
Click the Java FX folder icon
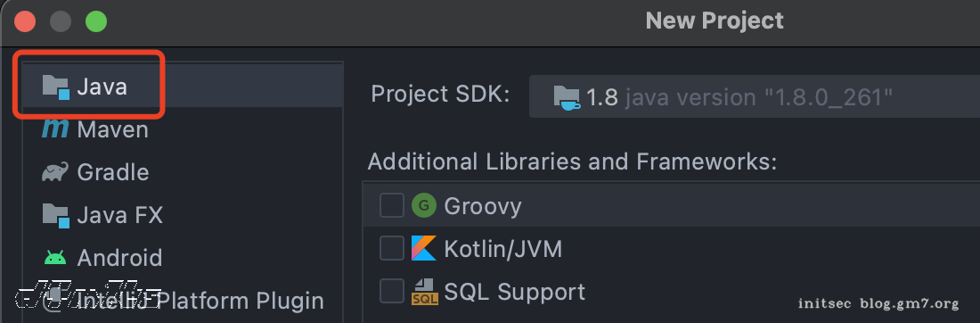pyautogui.click(x=55, y=215)
